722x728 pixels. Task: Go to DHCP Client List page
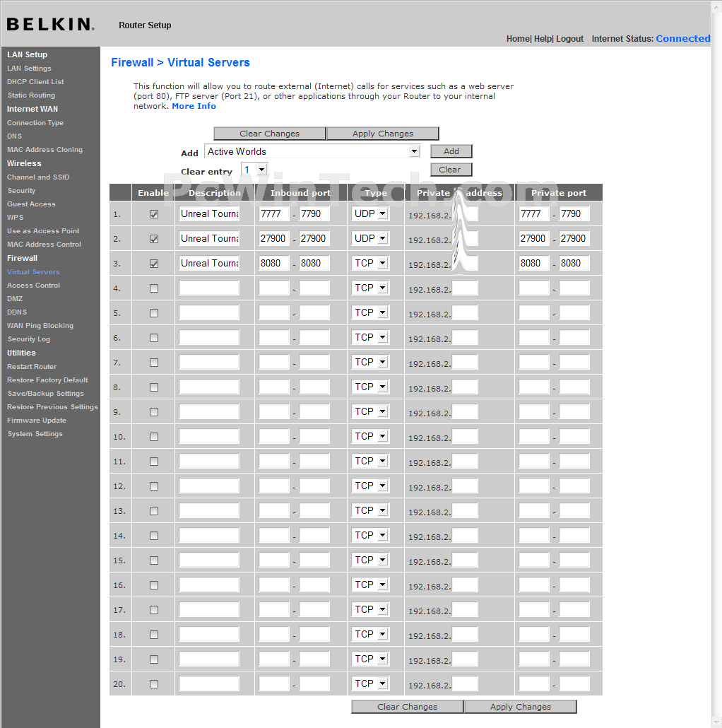pyautogui.click(x=35, y=82)
